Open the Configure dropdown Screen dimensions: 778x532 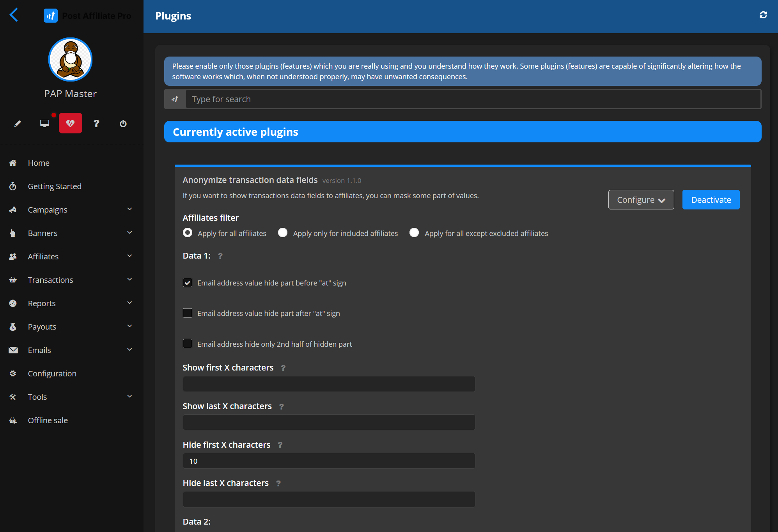[641, 200]
